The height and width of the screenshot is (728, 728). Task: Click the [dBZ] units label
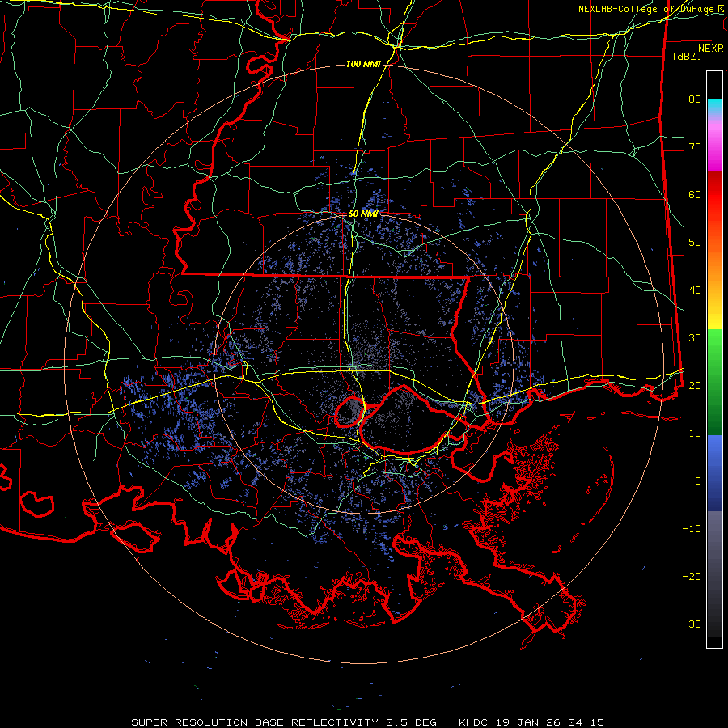pyautogui.click(x=687, y=56)
